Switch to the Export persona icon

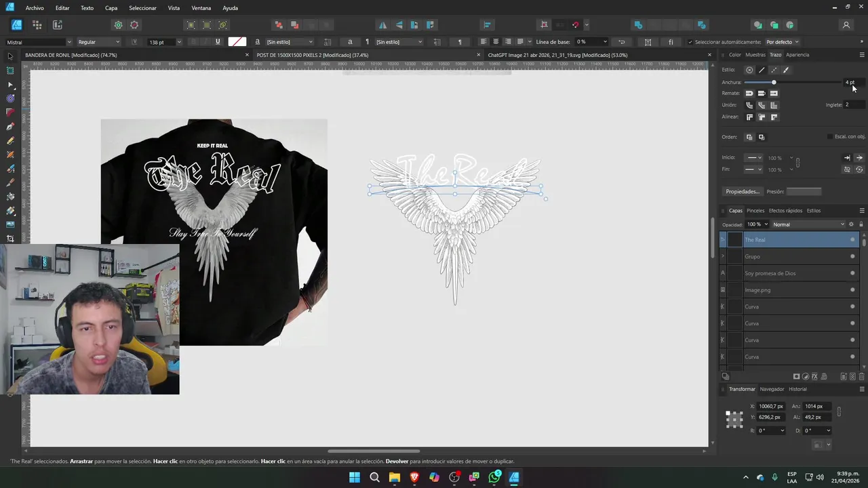coord(58,25)
